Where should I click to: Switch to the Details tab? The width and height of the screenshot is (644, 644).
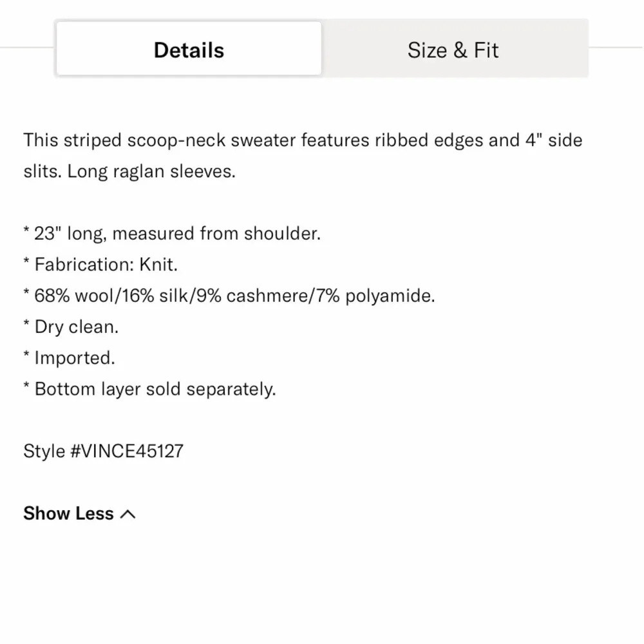[189, 50]
